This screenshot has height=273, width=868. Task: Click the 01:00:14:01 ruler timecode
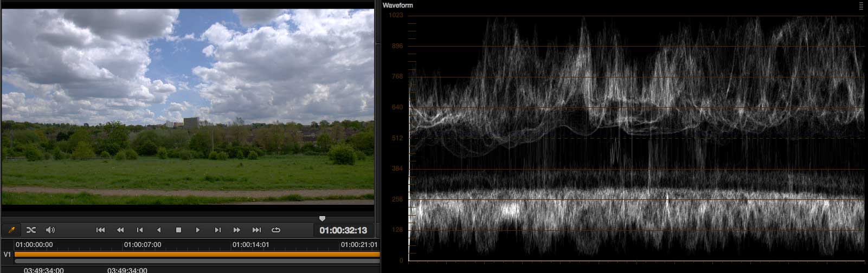[x=252, y=245]
